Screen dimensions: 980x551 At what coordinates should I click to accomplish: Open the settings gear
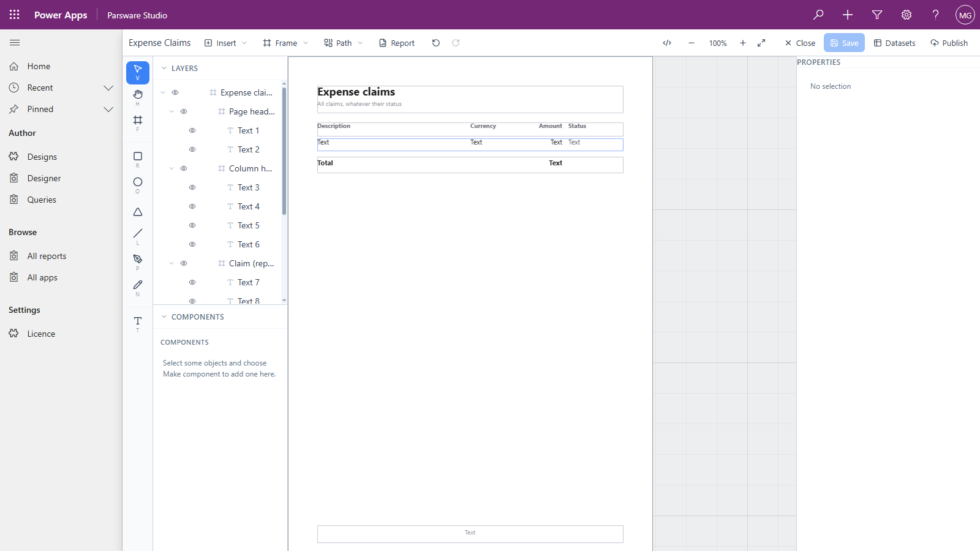coord(907,15)
